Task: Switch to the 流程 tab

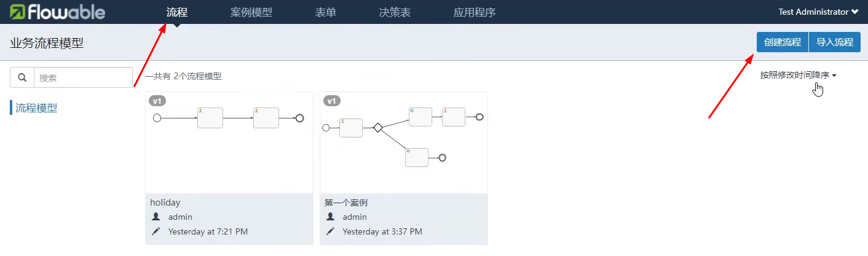Action: tap(177, 12)
